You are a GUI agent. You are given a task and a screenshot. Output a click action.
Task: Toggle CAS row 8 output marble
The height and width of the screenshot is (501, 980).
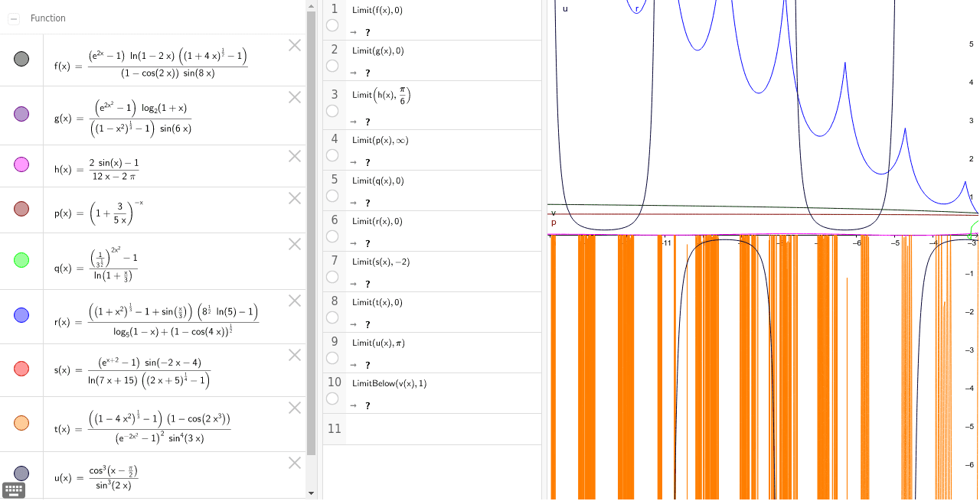[x=332, y=317]
